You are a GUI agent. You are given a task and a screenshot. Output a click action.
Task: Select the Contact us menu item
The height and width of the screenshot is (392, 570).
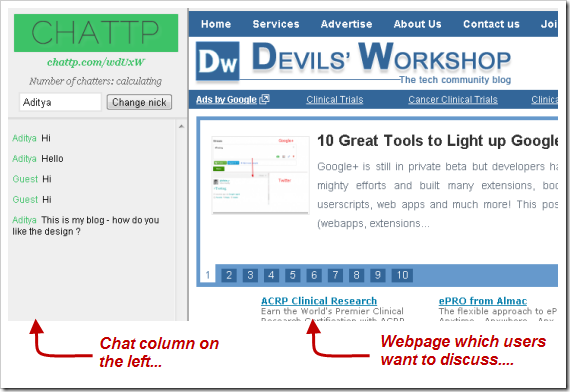(x=491, y=24)
